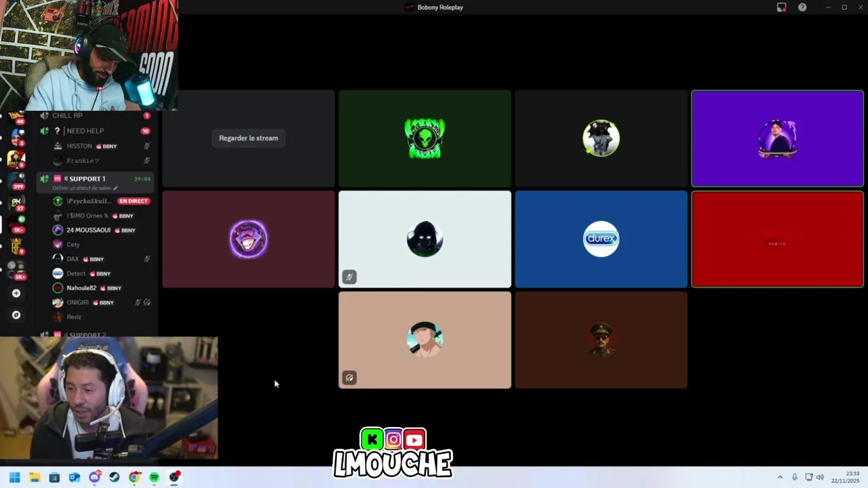Viewport: 868px width, 488px height.
Task: Open the CHILL RP voice channel
Action: point(95,116)
